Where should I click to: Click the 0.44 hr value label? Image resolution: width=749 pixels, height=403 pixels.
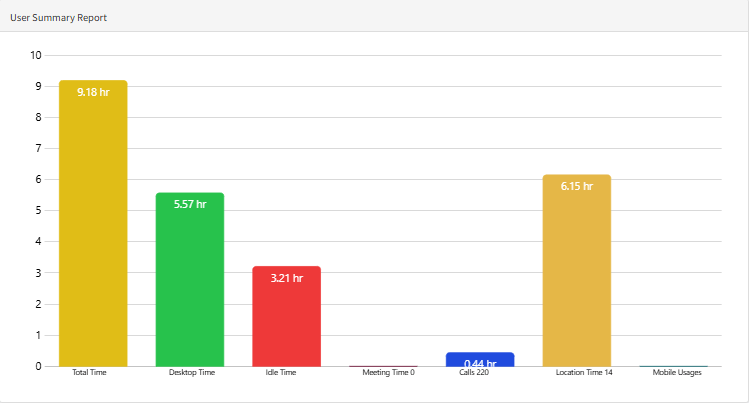point(480,364)
